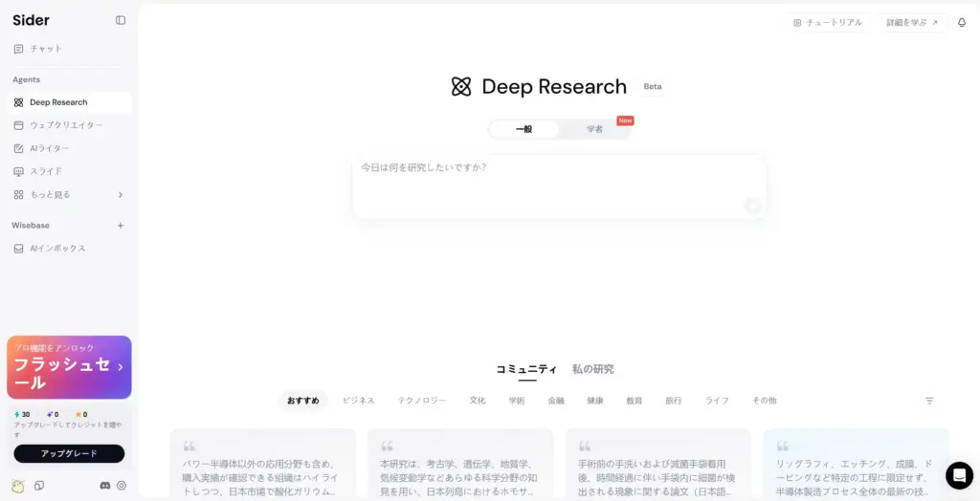Click the アップグレード button

tap(69, 453)
